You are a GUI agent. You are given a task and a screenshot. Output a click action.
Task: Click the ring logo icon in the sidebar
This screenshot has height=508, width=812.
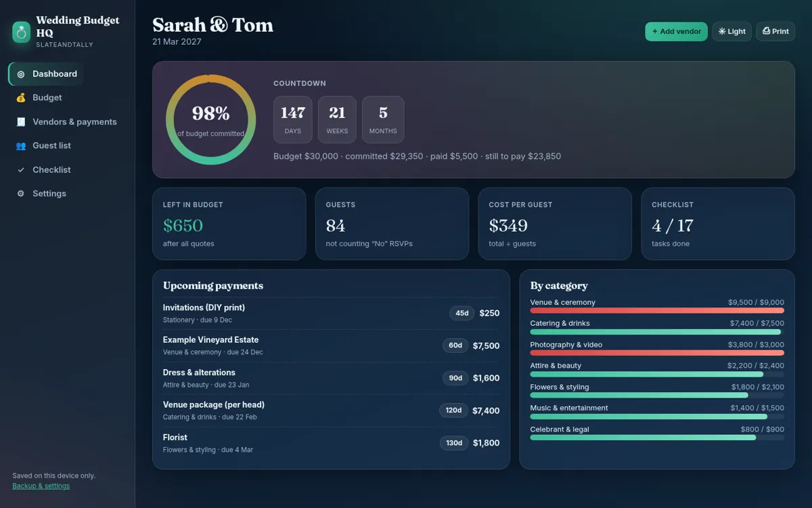pos(22,32)
